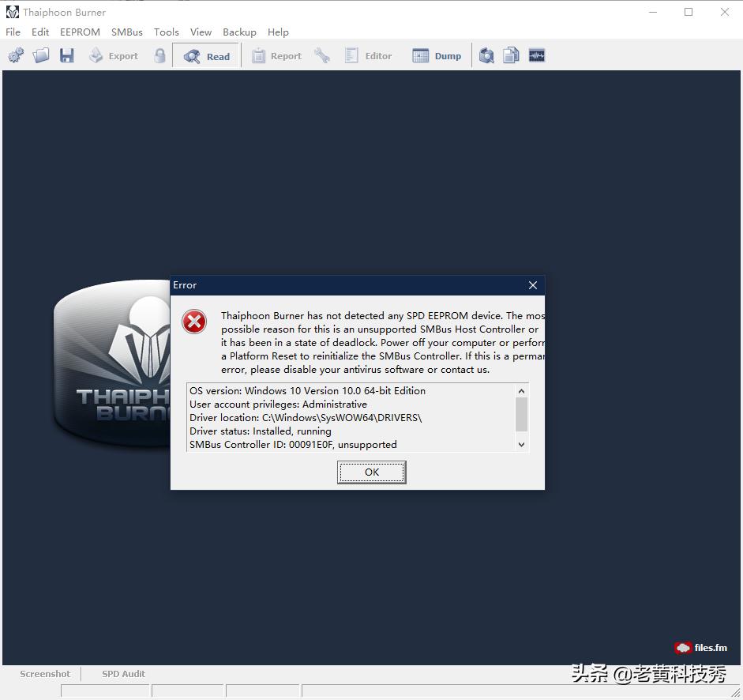Viewport: 743px width, 700px height.
Task: Open the Help menu
Action: tap(278, 32)
